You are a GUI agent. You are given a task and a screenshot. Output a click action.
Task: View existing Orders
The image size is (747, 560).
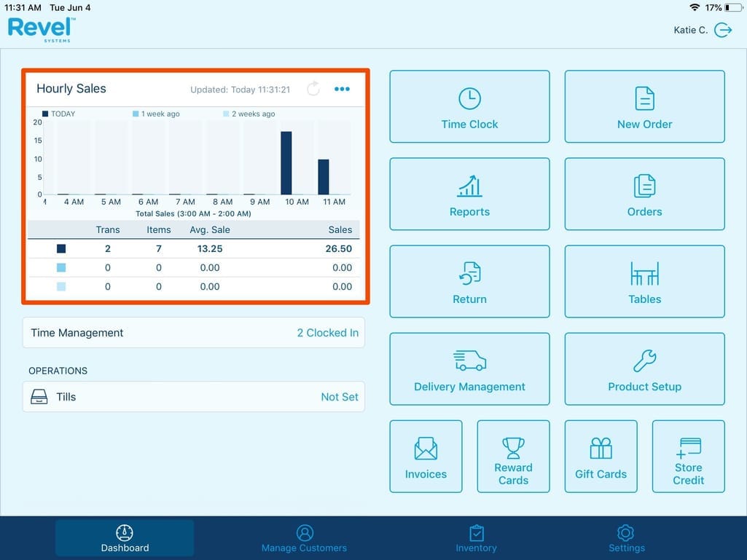point(644,194)
